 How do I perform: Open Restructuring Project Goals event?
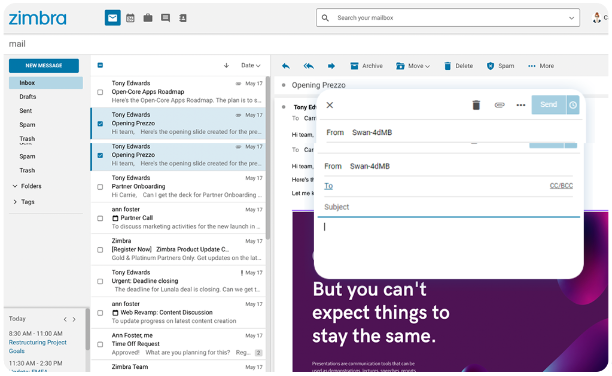coord(37,347)
